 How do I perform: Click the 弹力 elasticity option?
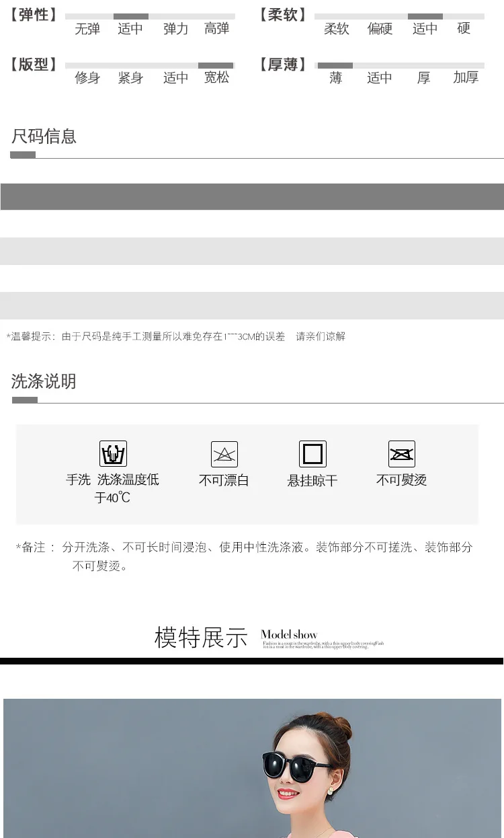tap(176, 29)
